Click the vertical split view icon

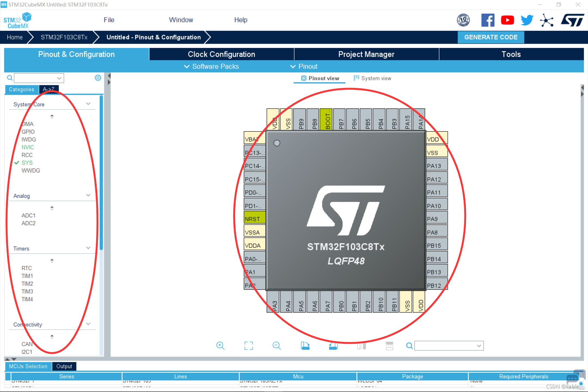tap(390, 346)
